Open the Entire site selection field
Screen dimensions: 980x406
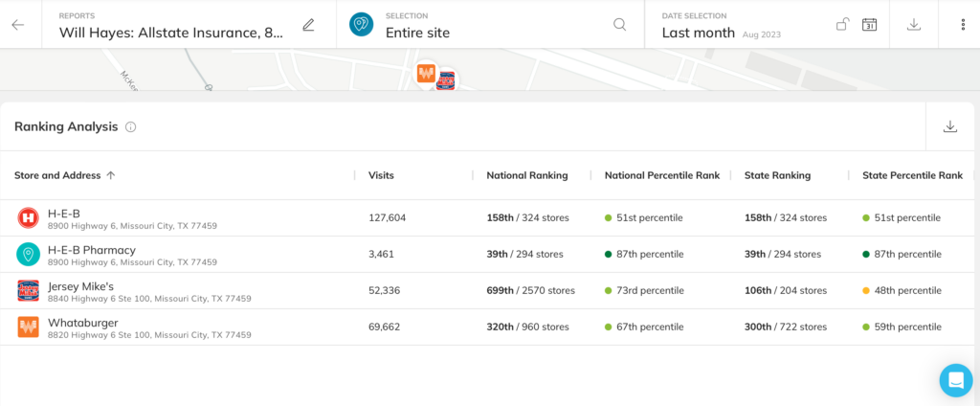[417, 33]
